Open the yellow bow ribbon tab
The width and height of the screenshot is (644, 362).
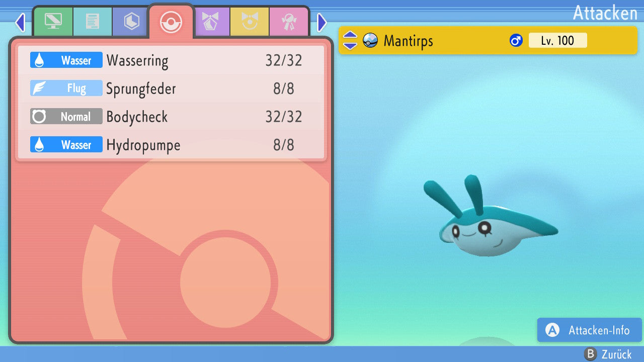(250, 22)
